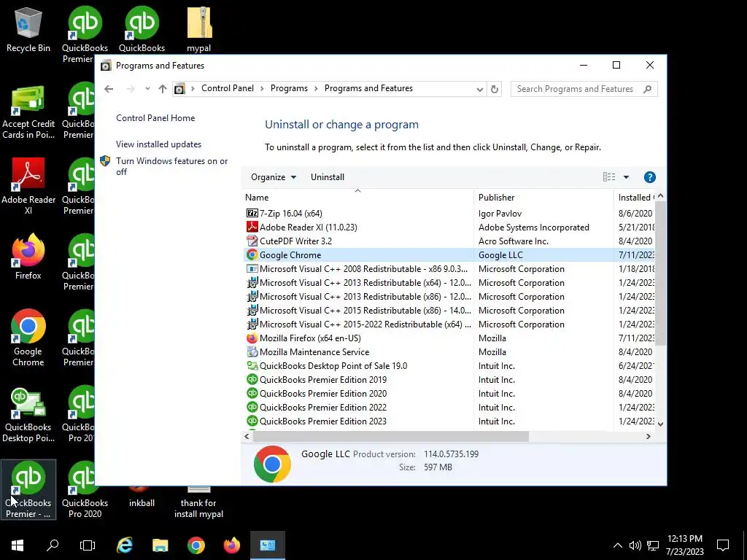Open the volume control in system tray
This screenshot has height=560, width=747.
(x=635, y=545)
